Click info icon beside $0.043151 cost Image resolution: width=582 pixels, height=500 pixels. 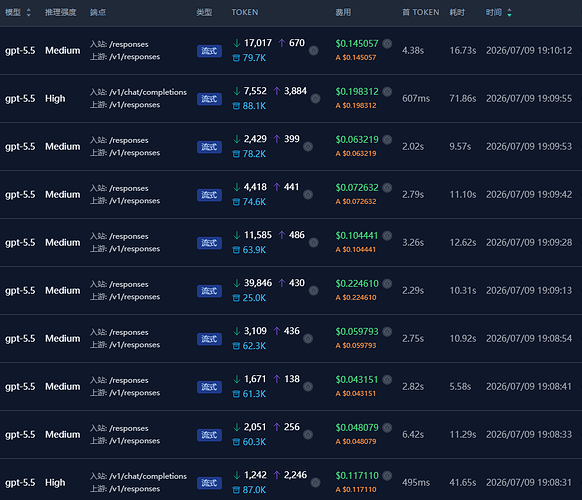pos(387,379)
